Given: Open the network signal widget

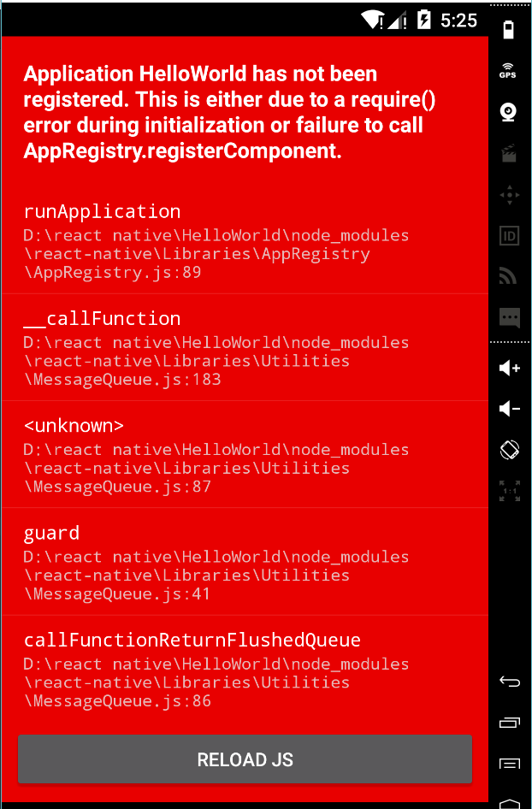Looking at the screenshot, I should tap(509, 276).
